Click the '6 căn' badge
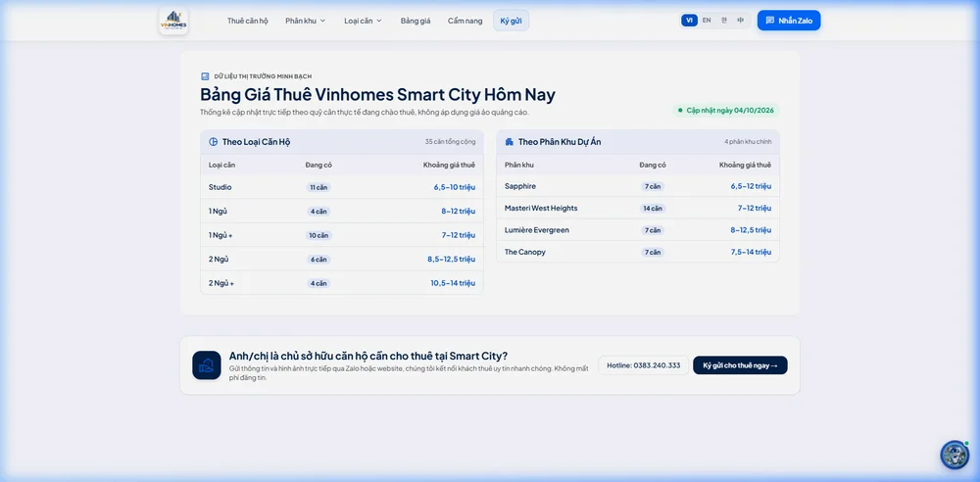This screenshot has width=980, height=482. pyautogui.click(x=318, y=259)
